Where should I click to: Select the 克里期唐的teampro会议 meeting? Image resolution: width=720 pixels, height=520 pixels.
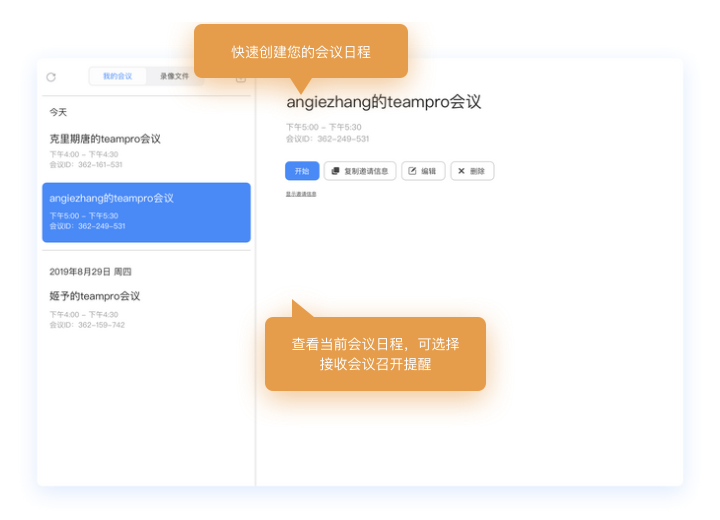(105, 139)
